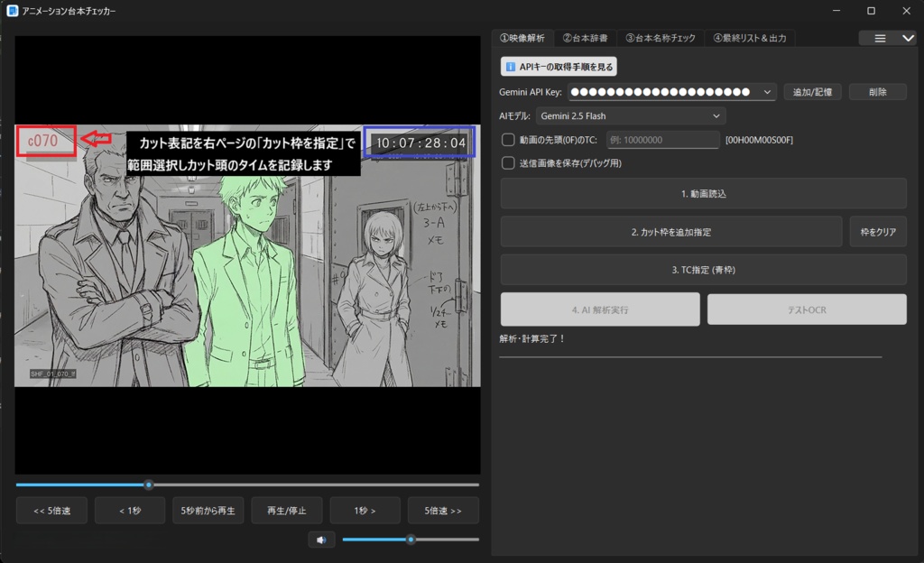Close the application window
The height and width of the screenshot is (563, 924).
[906, 11]
